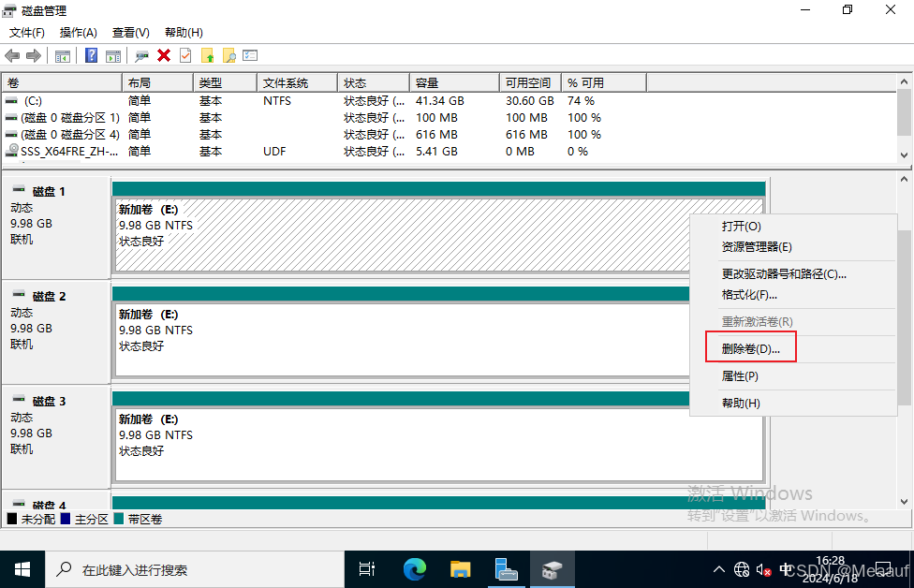Viewport: 914px width, 588px height.
Task: Choose 属性(P) in the context menu
Action: (x=793, y=375)
